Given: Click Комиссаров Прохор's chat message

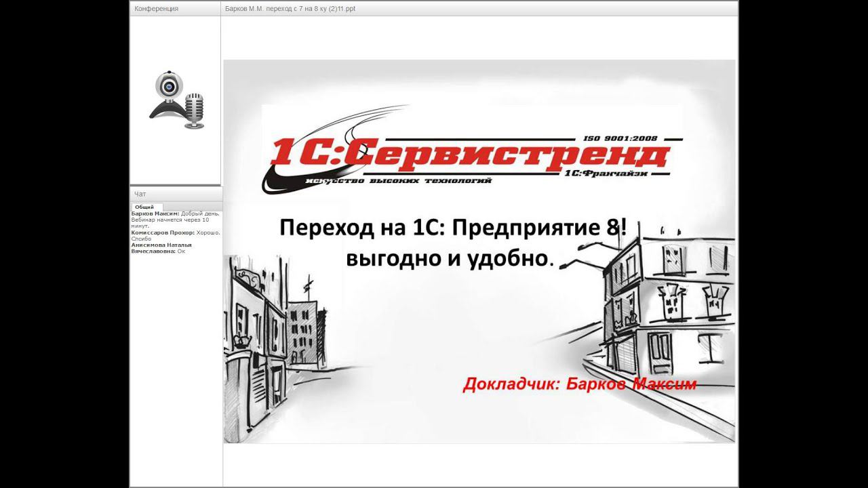Looking at the screenshot, I should 175,235.
